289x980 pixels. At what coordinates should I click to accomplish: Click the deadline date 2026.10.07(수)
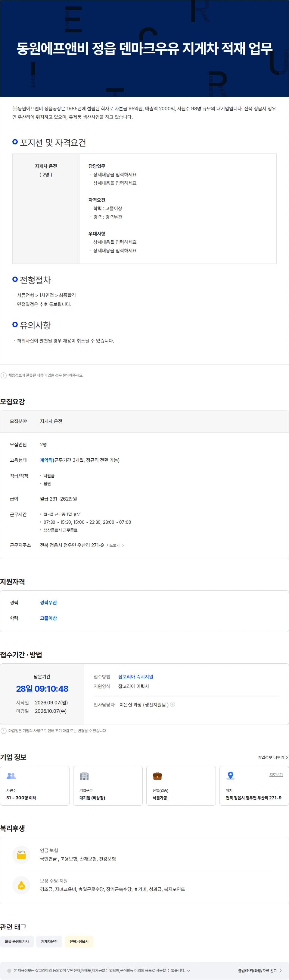(x=51, y=711)
